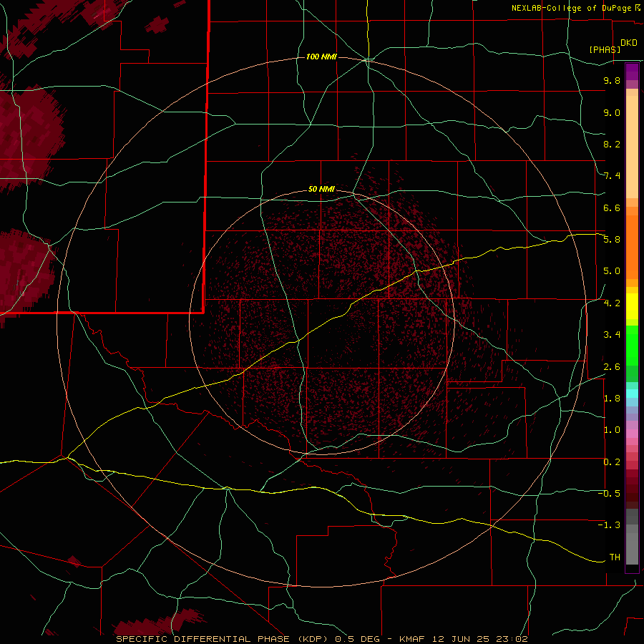Pick the cyan color bar segment
Viewport: 644px width, 644px height.
tap(632, 394)
